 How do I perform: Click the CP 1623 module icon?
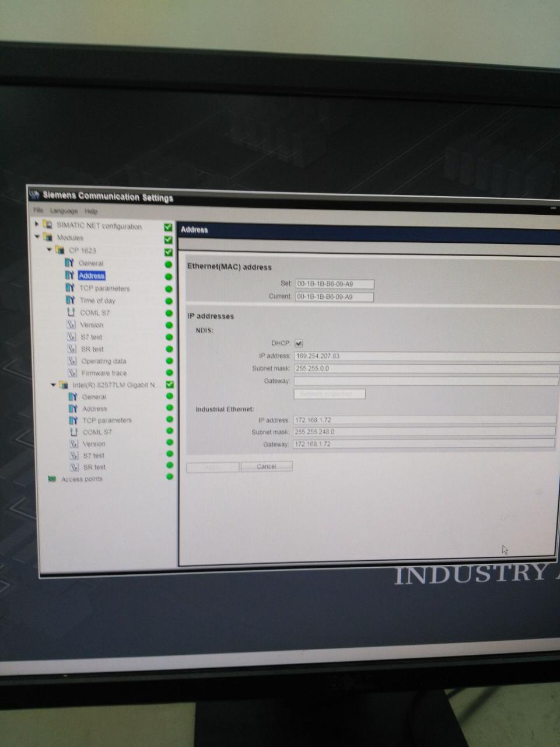click(x=60, y=250)
